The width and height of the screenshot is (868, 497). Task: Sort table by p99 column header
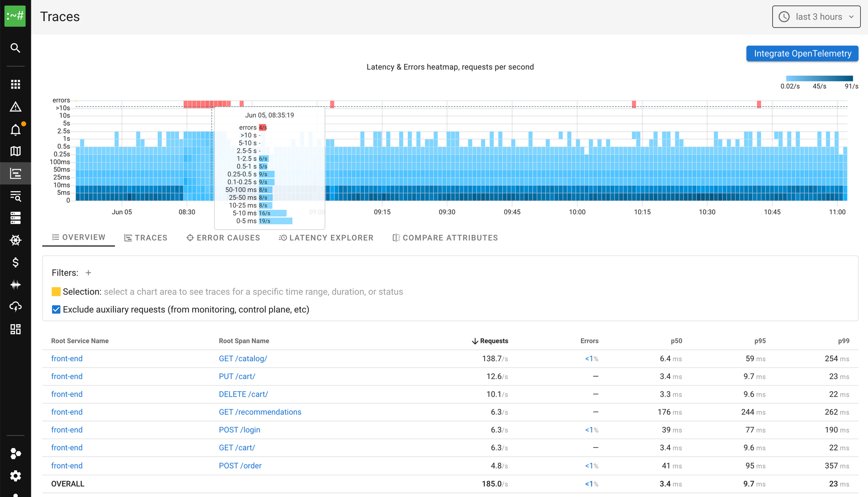point(844,341)
